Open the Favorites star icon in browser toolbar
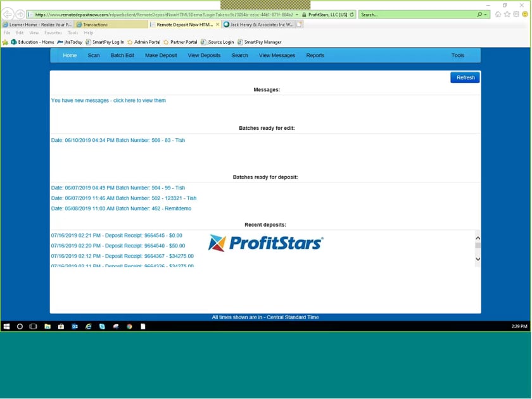The width and height of the screenshot is (532, 399). (x=507, y=14)
